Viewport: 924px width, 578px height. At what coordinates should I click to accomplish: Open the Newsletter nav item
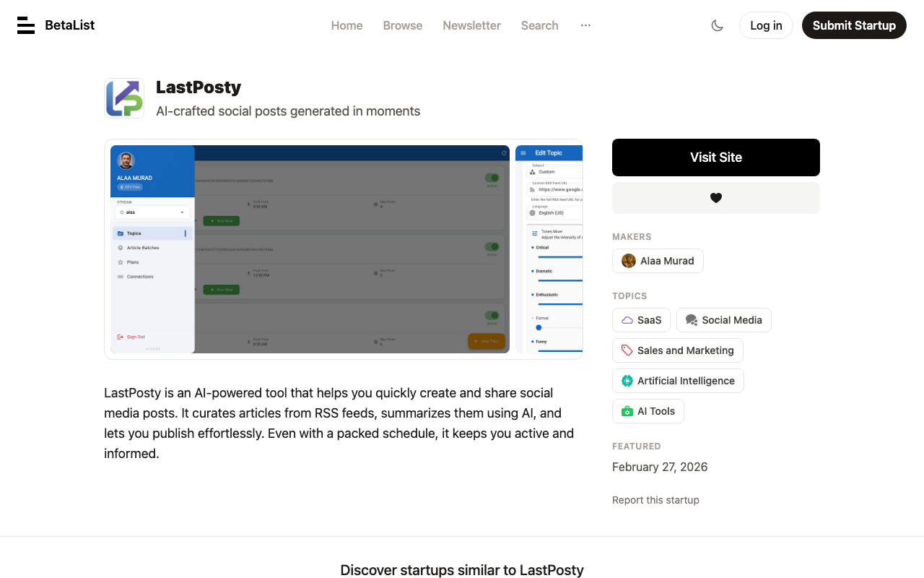471,25
